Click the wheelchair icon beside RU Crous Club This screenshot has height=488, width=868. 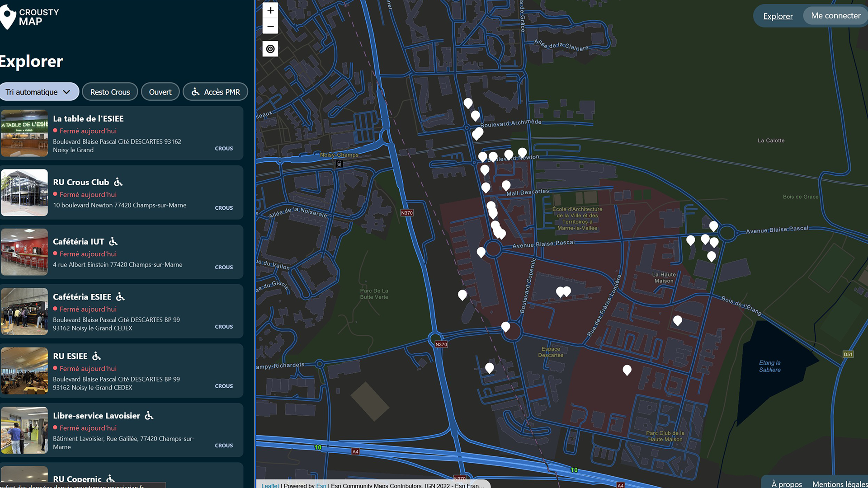118,182
